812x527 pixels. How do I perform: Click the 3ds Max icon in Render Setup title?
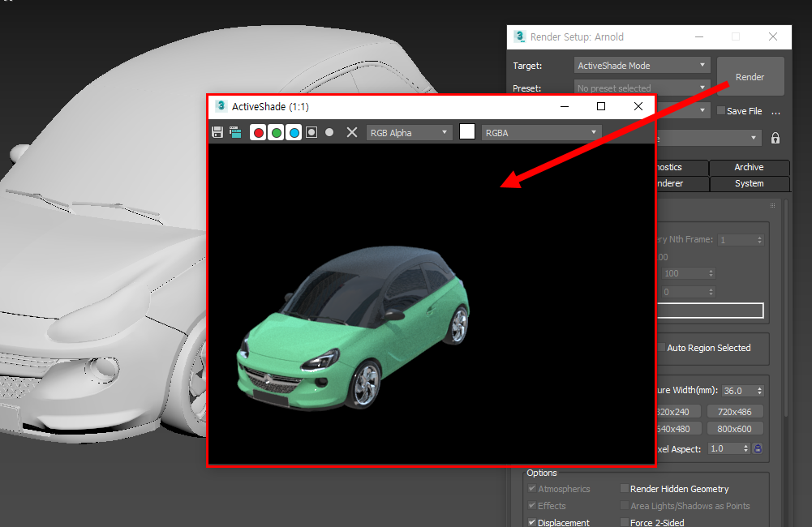pos(519,36)
